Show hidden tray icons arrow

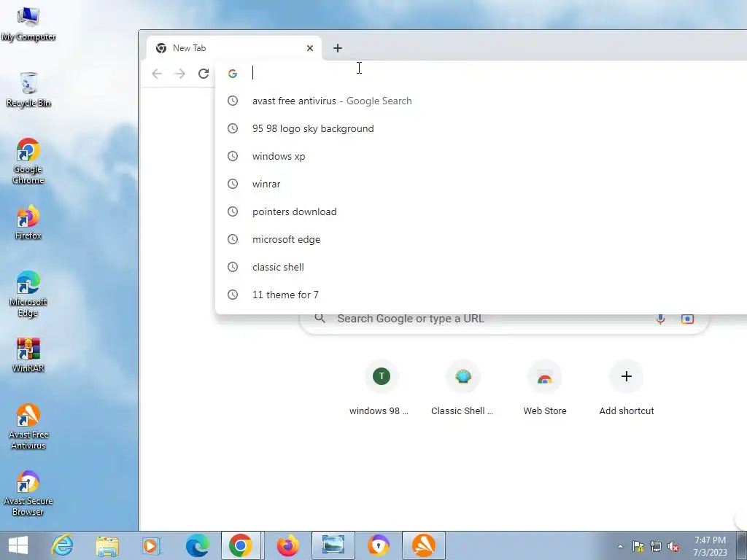coord(620,547)
